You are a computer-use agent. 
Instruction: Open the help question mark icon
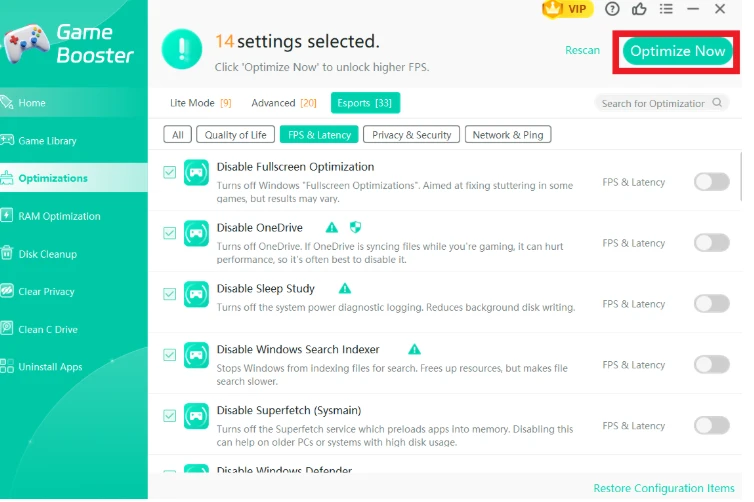pyautogui.click(x=612, y=9)
